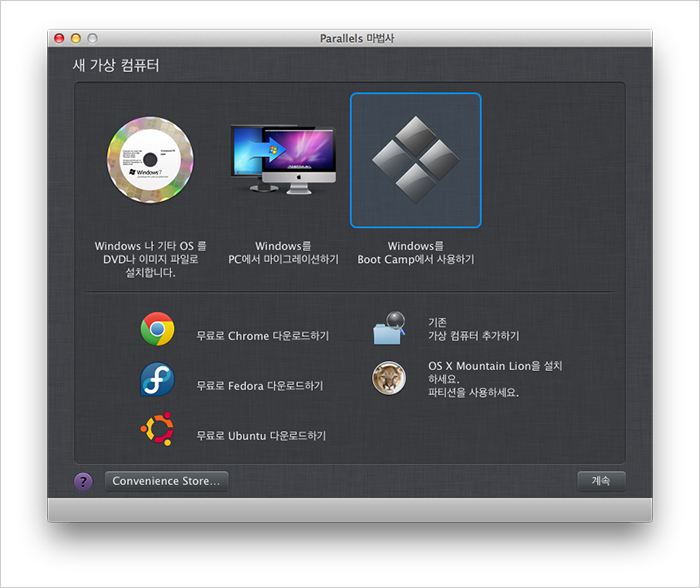Click the Fedora logo icon
Image resolution: width=700 pixels, height=588 pixels.
[x=158, y=379]
